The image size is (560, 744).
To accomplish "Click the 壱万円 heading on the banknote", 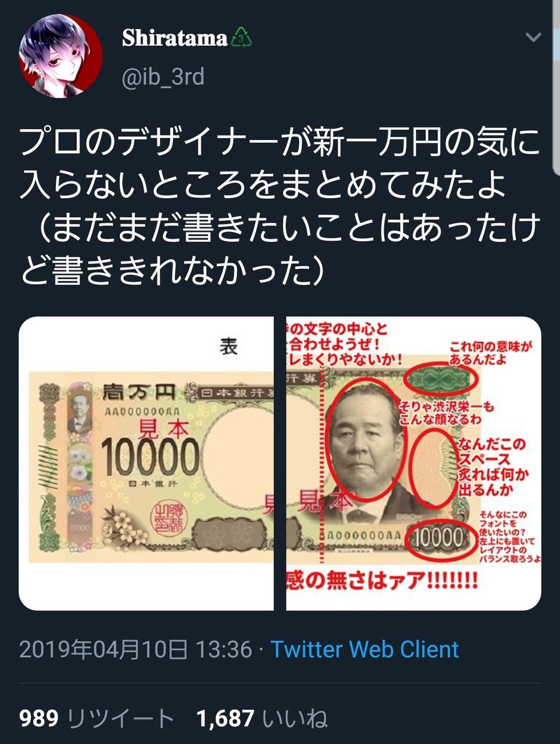I will coord(139,393).
